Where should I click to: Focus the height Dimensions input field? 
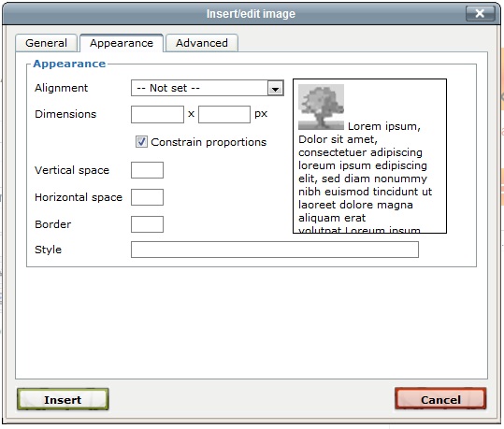tap(224, 114)
